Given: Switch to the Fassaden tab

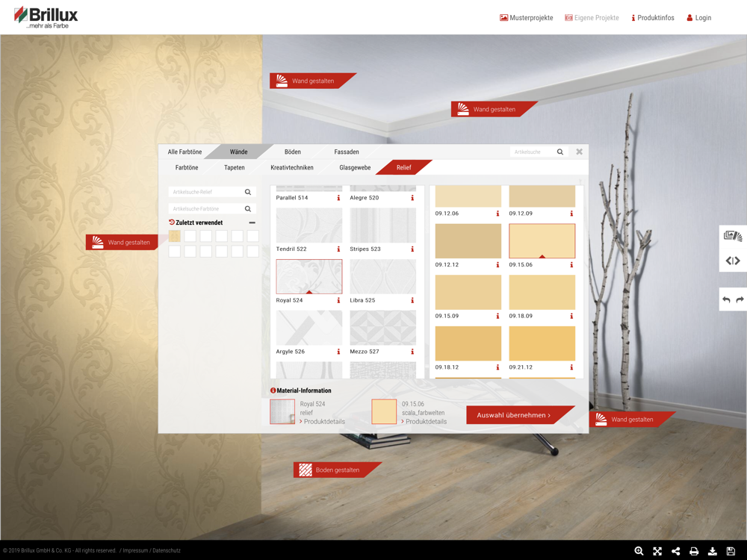Looking at the screenshot, I should [347, 152].
